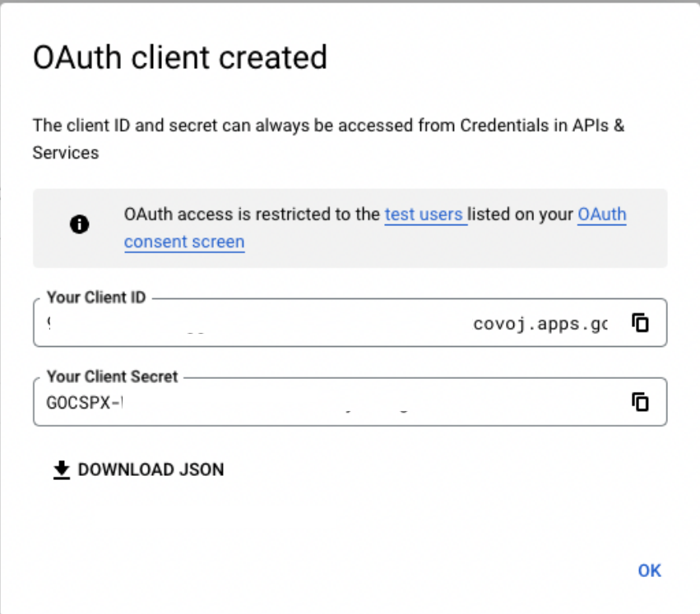Click the download arrow icon
Image resolution: width=700 pixels, height=614 pixels.
click(61, 469)
